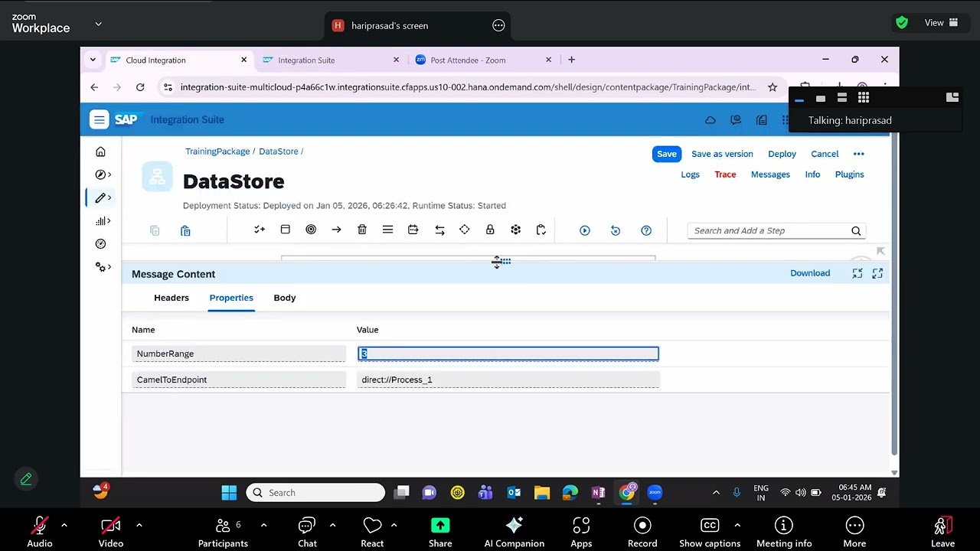Click the Delete trash icon
Viewport: 980px width, 551px height.
tap(362, 230)
